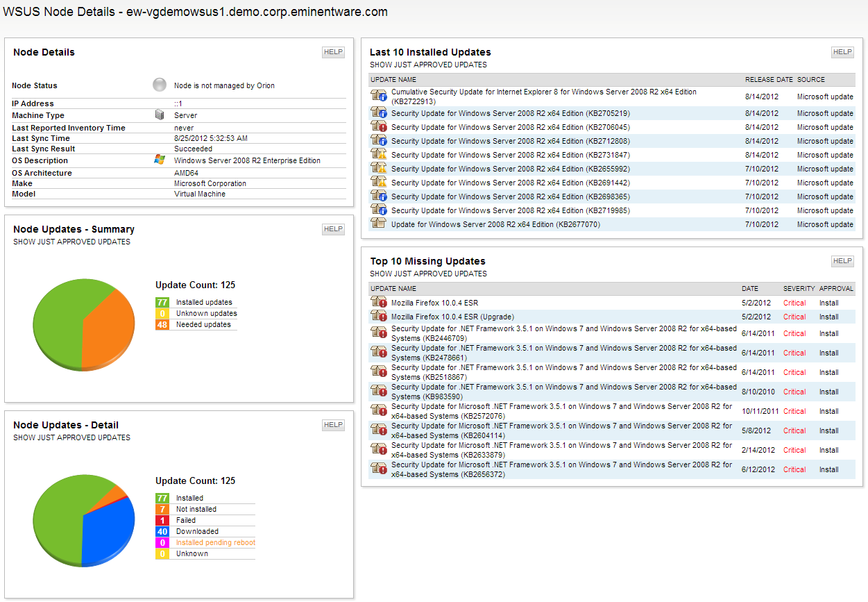
Task: Click the update icon for KB2722913
Action: click(378, 97)
